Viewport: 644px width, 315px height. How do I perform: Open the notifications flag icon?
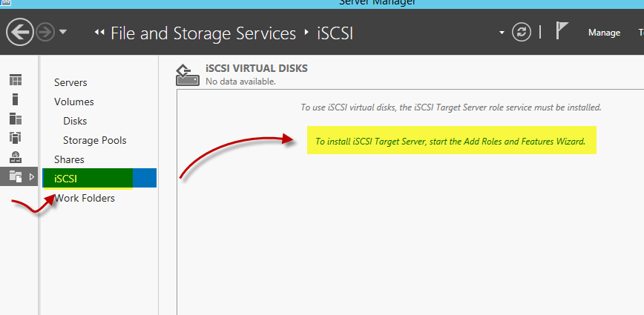562,31
